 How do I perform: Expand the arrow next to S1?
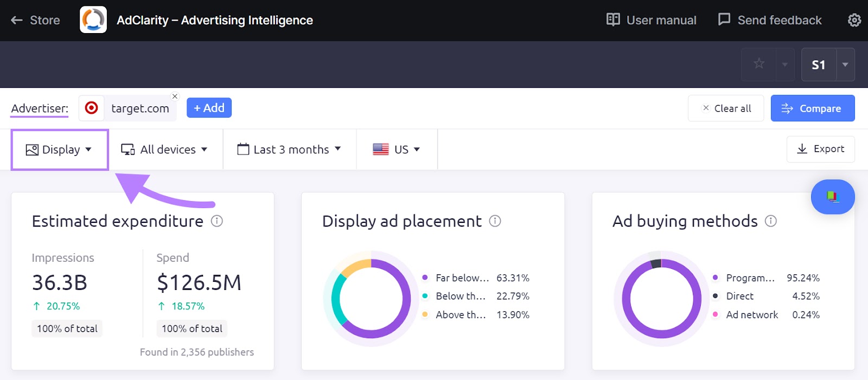coord(845,65)
